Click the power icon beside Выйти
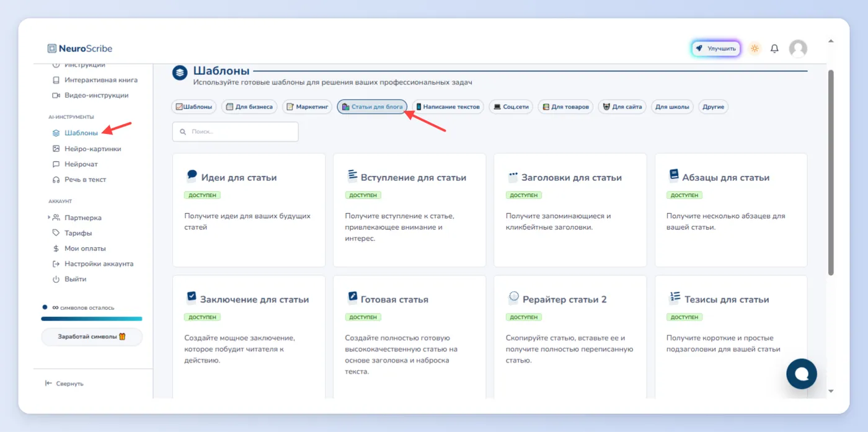Screen dimensions: 868x432 [x=56, y=280]
